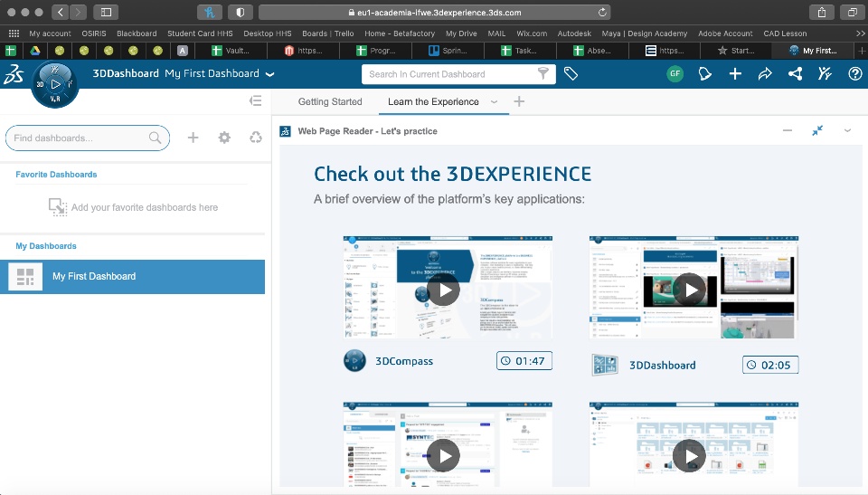Show more Safari bookmarks chevron
Screen dimensions: 868x495
[x=860, y=33]
